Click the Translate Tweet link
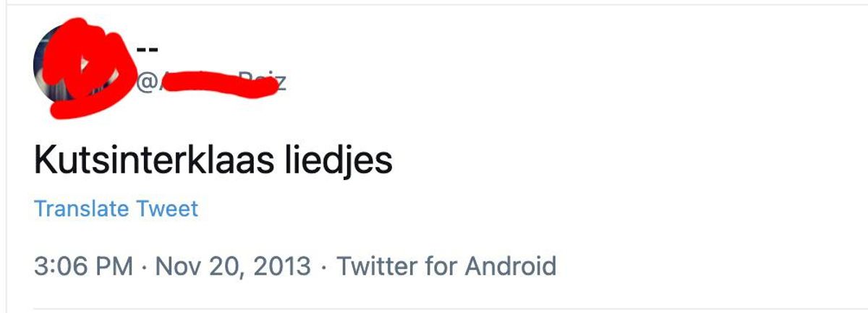Image resolution: width=868 pixels, height=313 pixels. pos(116,209)
